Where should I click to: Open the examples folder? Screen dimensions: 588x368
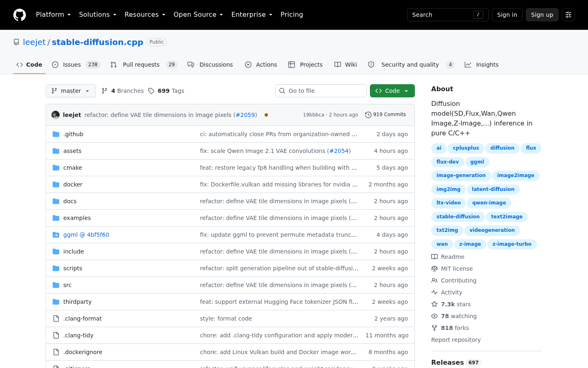77,218
